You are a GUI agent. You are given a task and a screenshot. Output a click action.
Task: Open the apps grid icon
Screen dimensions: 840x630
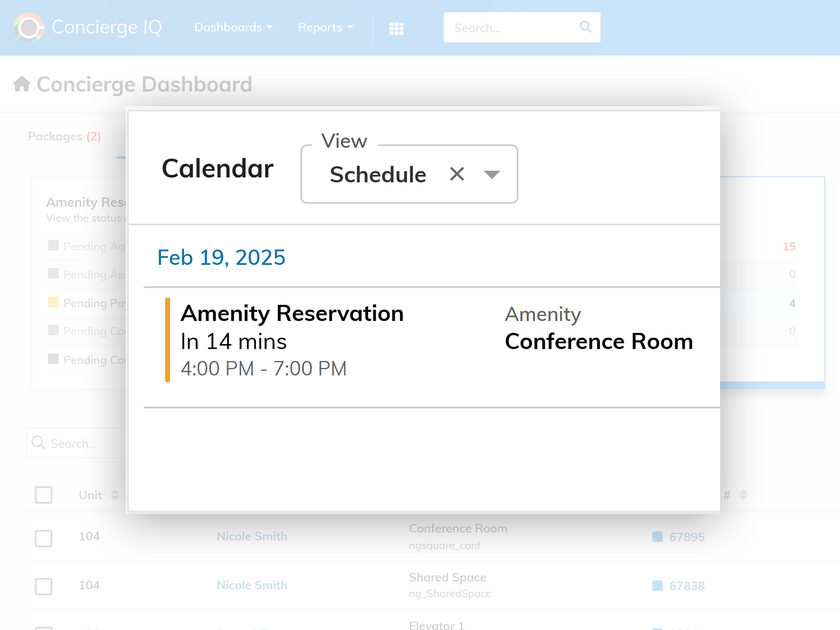tap(396, 28)
